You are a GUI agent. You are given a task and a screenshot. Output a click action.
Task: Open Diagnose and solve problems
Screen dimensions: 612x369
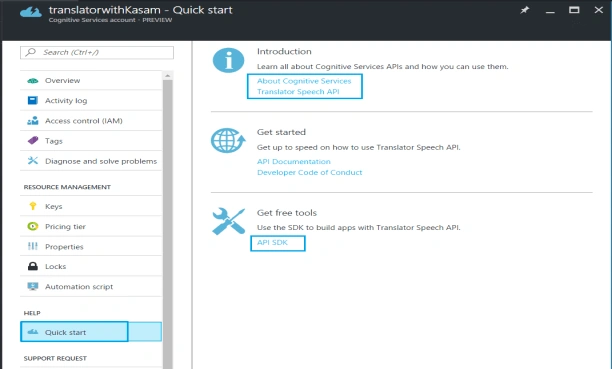tap(91, 161)
